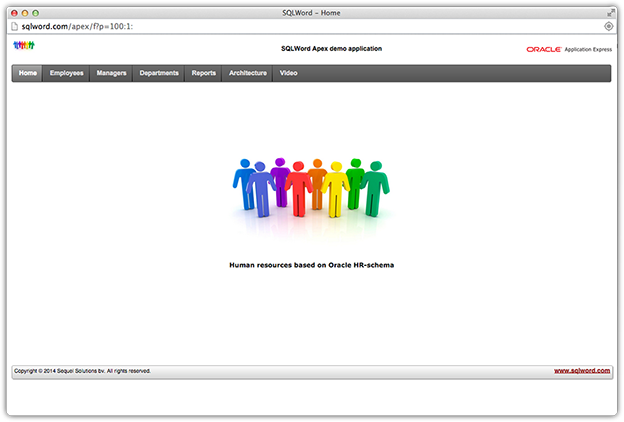View the Architecture tab
This screenshot has width=624, height=422.
[x=248, y=73]
